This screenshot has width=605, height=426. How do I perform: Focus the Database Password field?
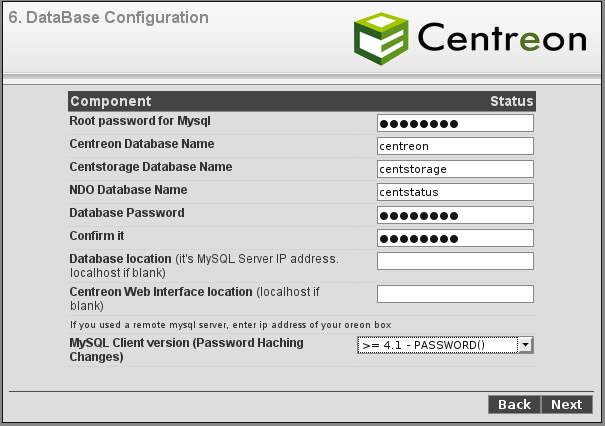click(455, 215)
